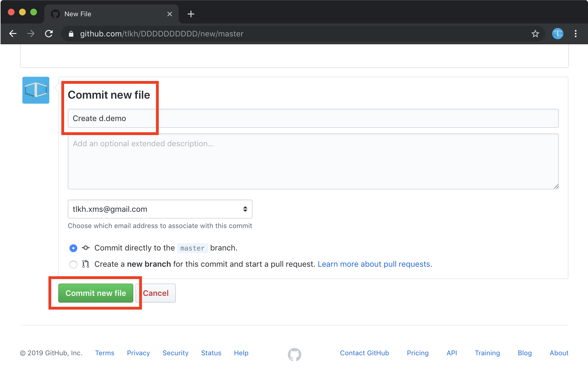Bookmark page with the star icon
This screenshot has width=588, height=376.
click(535, 34)
